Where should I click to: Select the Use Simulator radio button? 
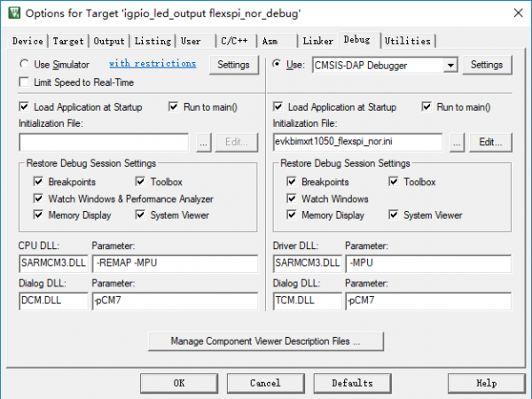coord(24,65)
